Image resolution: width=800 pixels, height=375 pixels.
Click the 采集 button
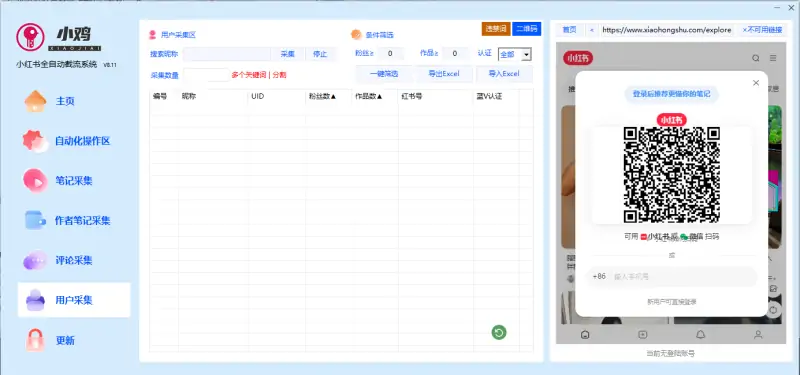287,54
